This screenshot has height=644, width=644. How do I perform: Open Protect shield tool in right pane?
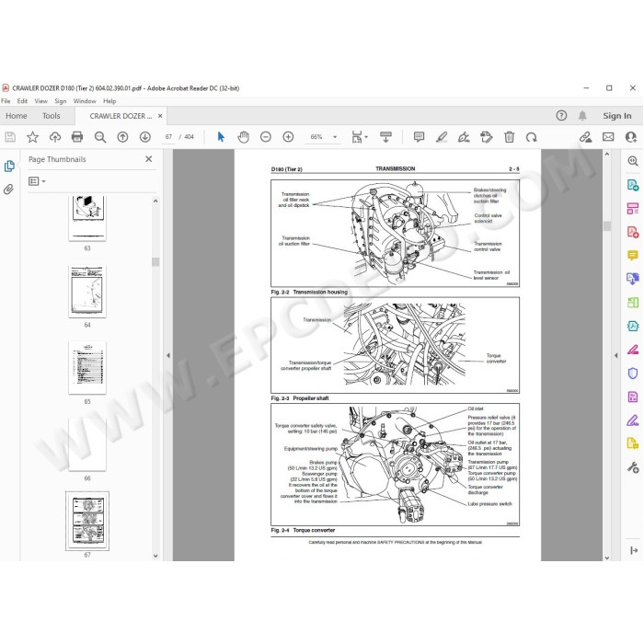point(633,373)
